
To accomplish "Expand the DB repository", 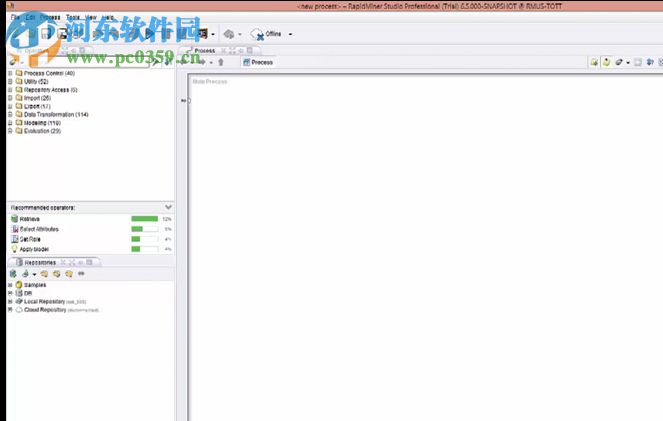I will 10,293.
